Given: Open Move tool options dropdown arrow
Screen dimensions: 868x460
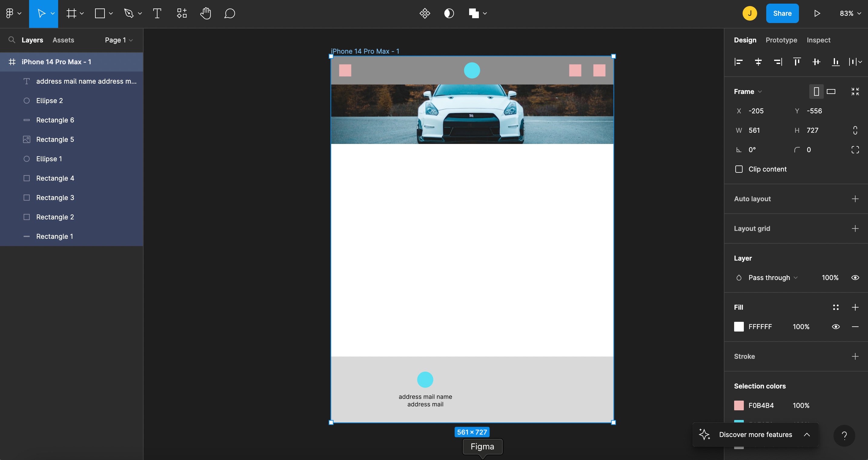Looking at the screenshot, I should tap(53, 14).
